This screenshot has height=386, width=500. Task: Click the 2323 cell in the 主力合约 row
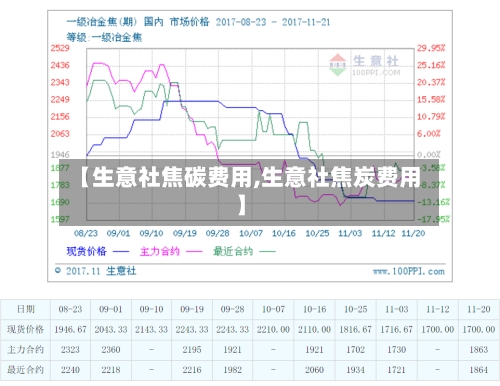[x=70, y=349]
